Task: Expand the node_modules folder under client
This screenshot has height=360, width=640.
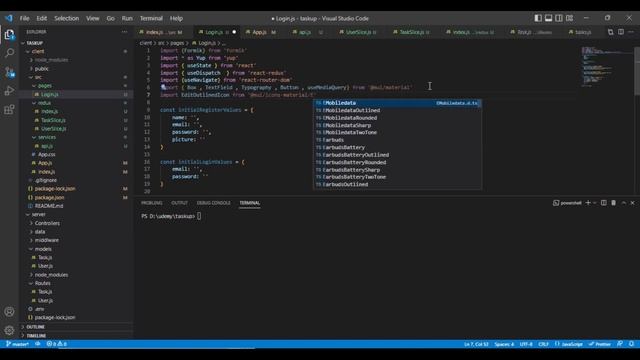Action: pyautogui.click(x=76, y=60)
